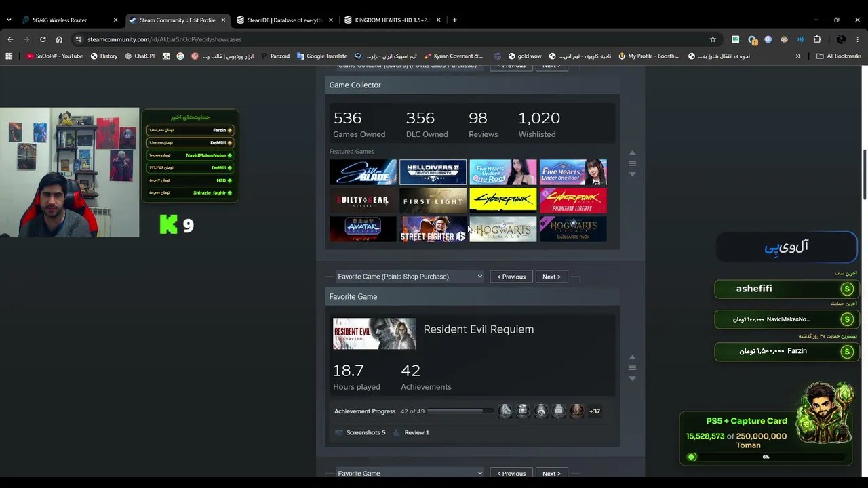
Task: Open the bottom Favorite Game showcase dropdown
Action: [x=410, y=473]
